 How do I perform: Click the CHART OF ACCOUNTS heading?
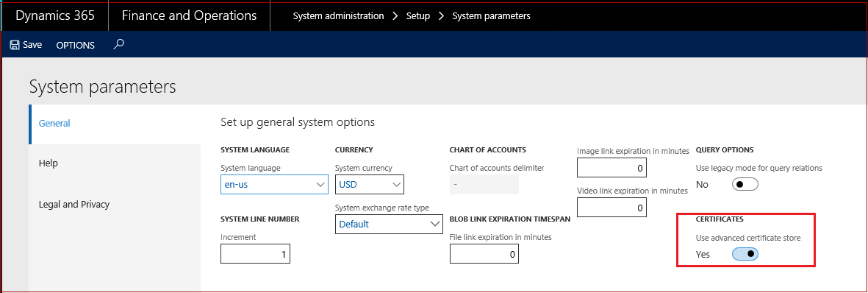pos(488,150)
